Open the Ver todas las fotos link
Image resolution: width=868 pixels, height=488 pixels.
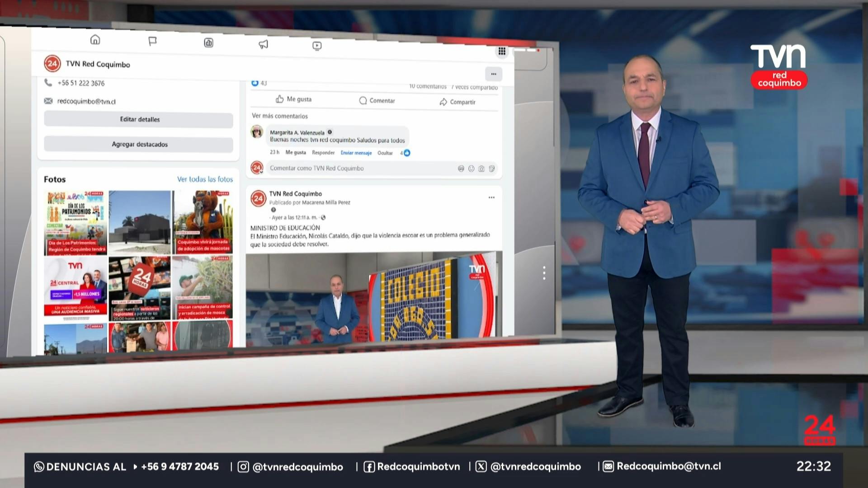coord(205,179)
